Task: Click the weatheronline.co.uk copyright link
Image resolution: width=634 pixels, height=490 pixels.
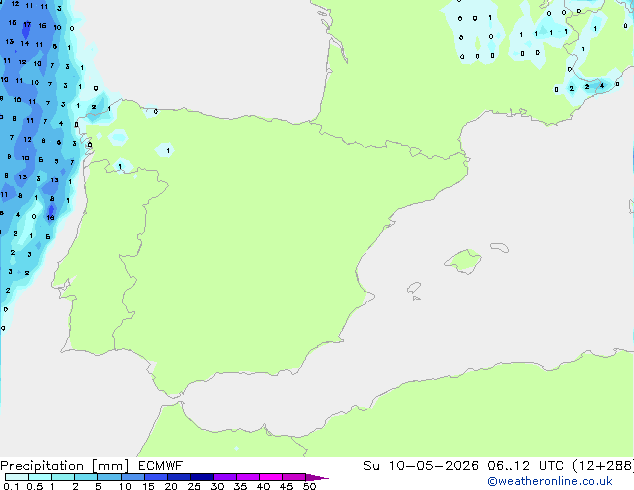Action: point(550,481)
